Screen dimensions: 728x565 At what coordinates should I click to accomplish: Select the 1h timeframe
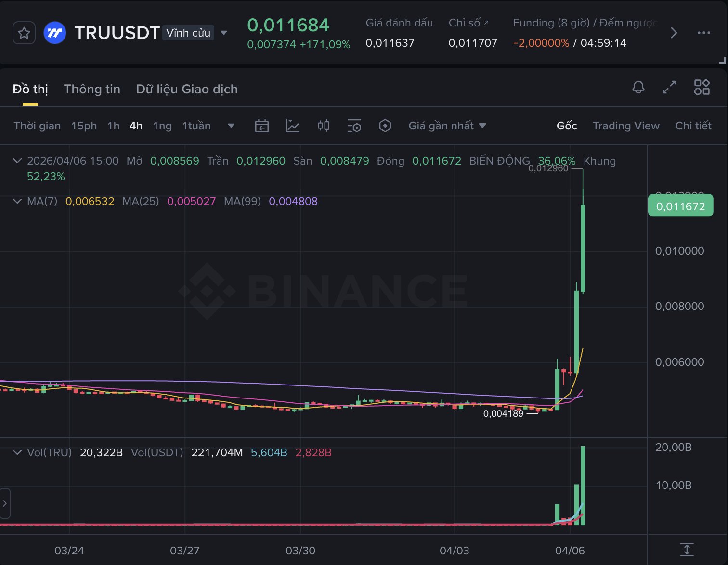(x=113, y=126)
